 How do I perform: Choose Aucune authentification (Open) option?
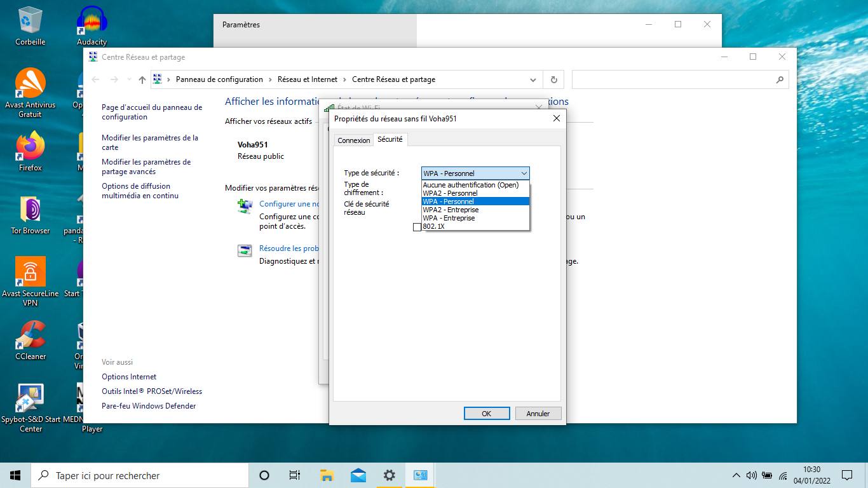(470, 185)
